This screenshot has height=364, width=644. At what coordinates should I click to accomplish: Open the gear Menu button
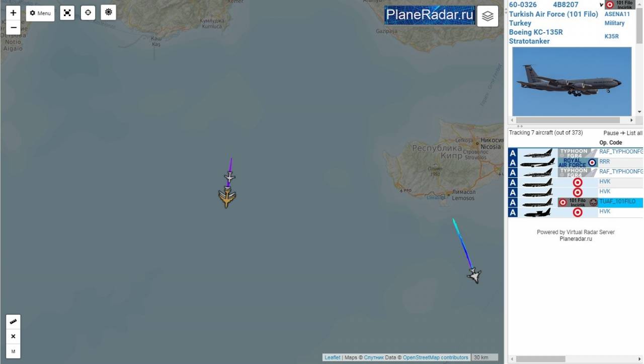(40, 13)
